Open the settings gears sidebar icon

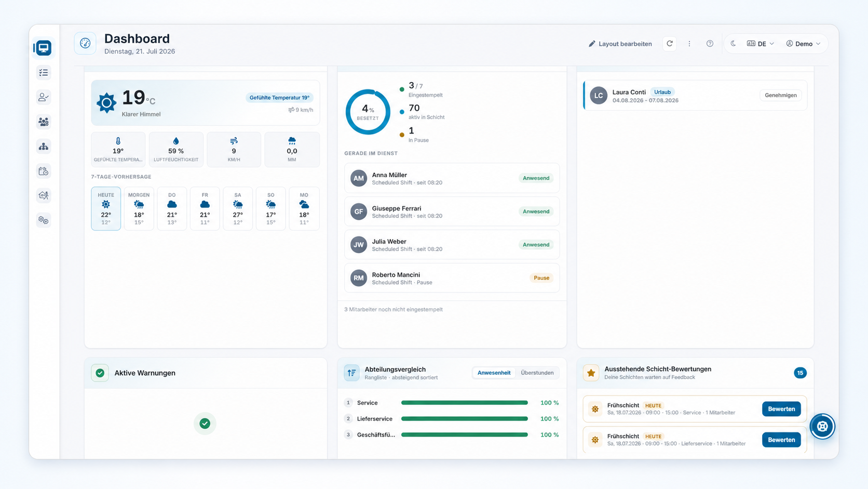pos(44,220)
